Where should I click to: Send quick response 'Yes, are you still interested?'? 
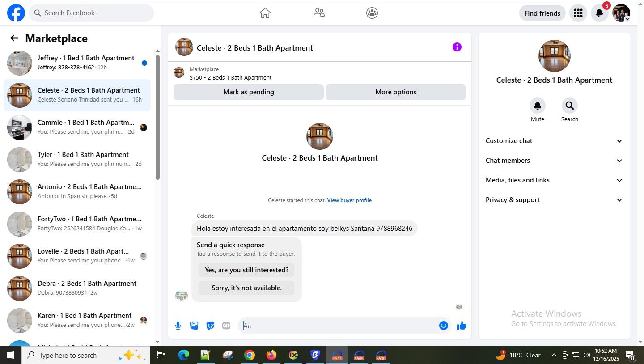point(246,270)
